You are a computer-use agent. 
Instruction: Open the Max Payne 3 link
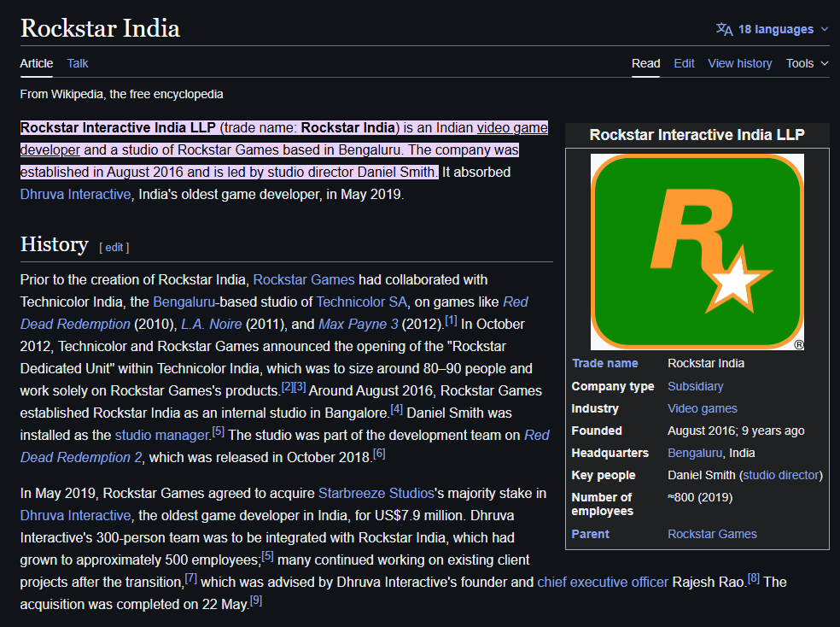click(x=359, y=325)
